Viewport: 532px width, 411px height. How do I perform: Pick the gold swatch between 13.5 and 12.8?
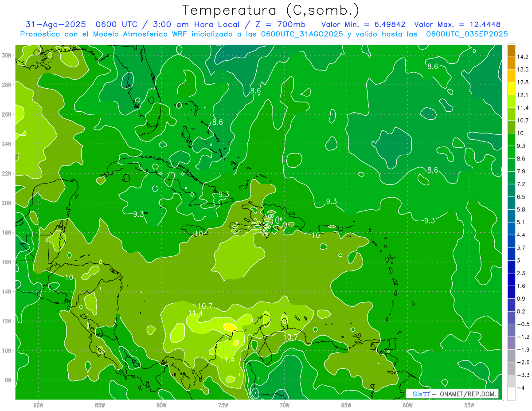click(511, 76)
